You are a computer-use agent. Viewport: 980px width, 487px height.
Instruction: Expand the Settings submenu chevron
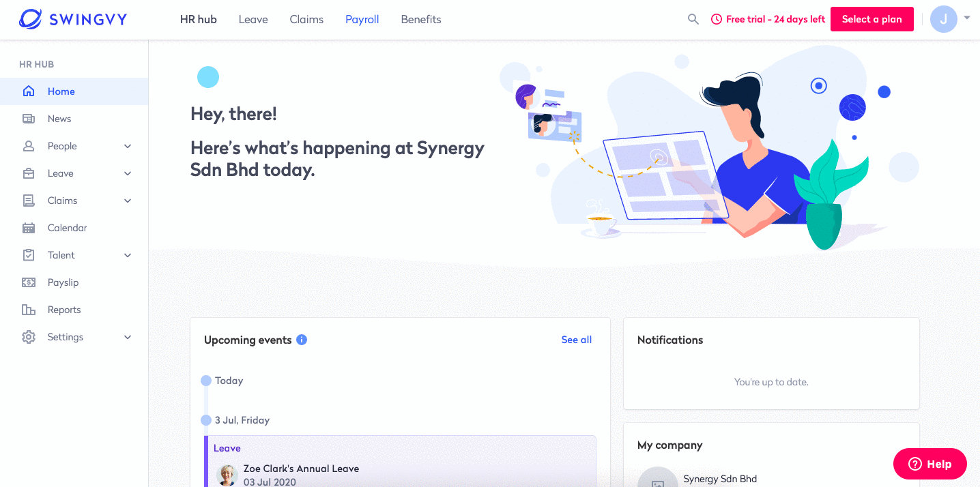tap(128, 337)
